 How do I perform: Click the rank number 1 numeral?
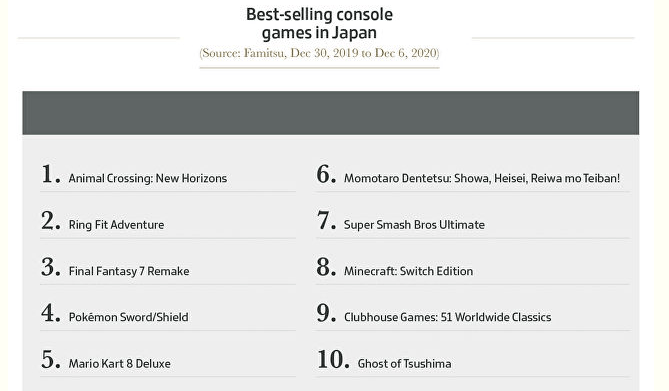(x=50, y=174)
